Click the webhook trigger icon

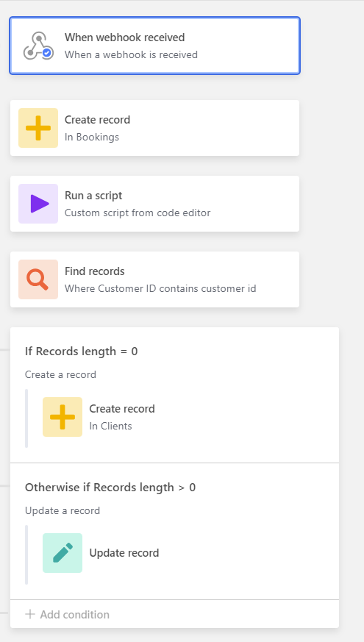[38, 46]
